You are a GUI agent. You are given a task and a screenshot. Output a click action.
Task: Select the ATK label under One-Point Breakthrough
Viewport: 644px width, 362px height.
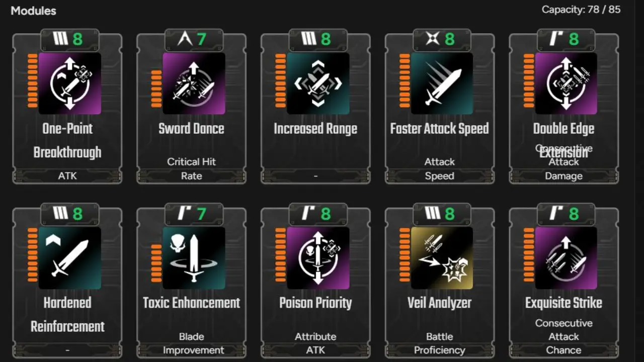pos(67,175)
